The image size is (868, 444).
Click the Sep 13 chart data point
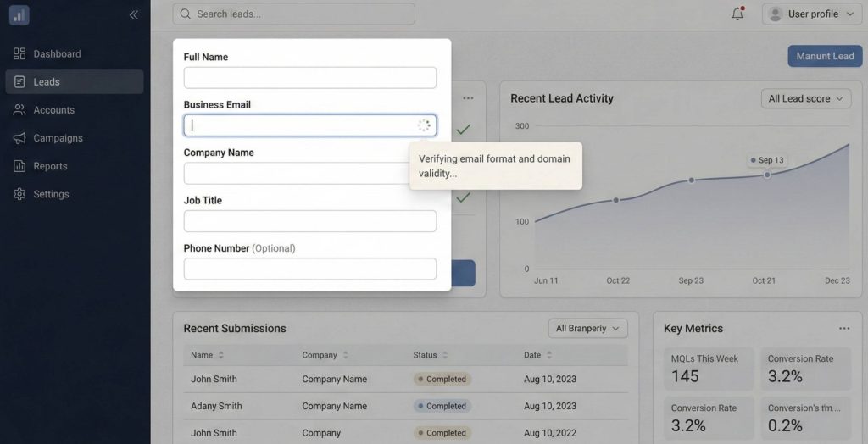click(767, 175)
